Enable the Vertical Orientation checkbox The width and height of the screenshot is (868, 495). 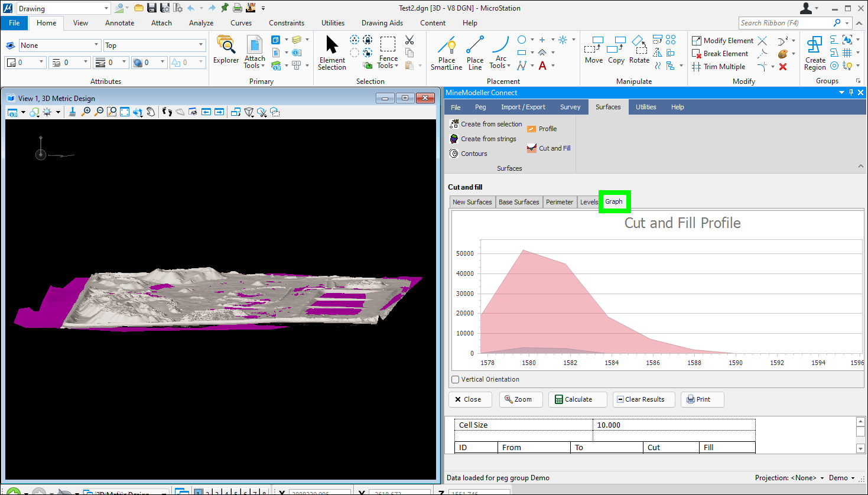(455, 380)
